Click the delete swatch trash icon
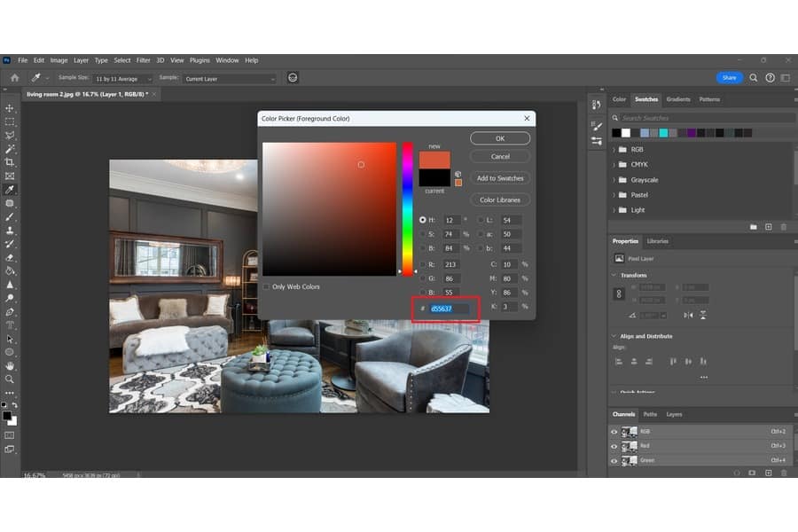This screenshot has height=532, width=798. point(784,227)
